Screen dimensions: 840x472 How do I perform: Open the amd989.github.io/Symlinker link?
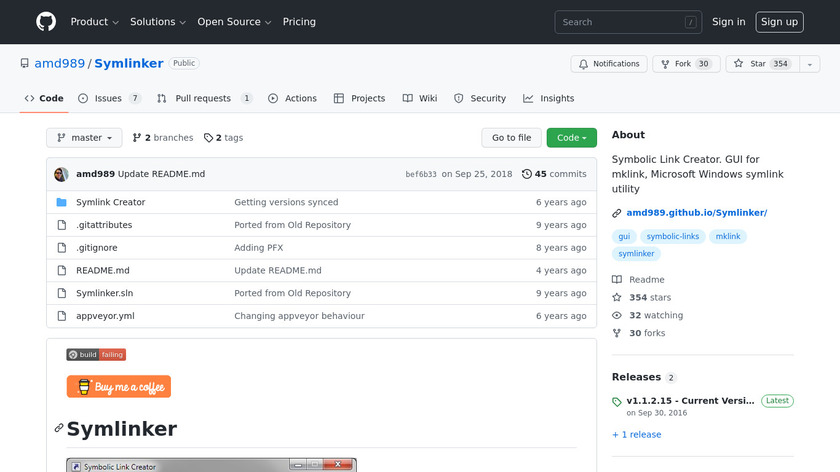696,213
